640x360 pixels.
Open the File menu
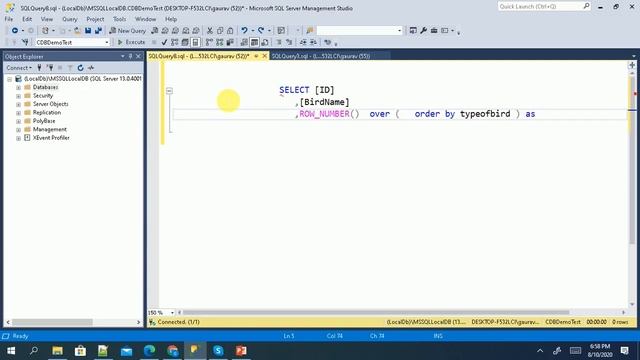pos(9,19)
